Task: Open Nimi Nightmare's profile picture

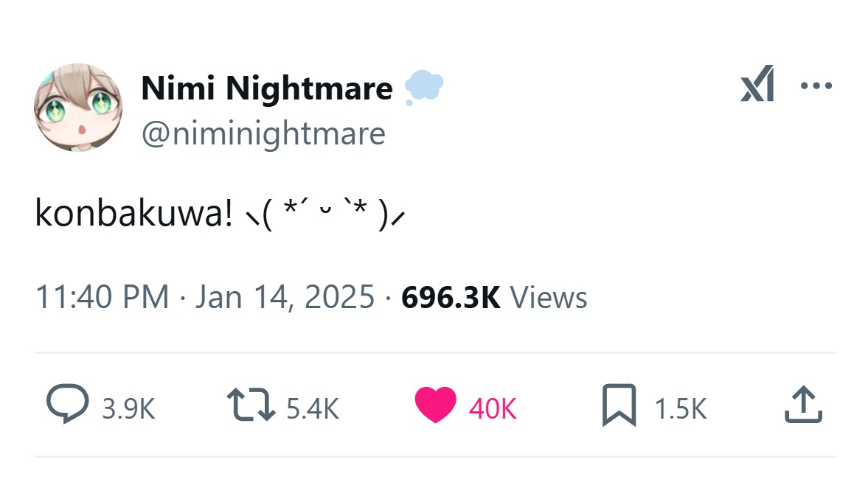Action: (x=77, y=108)
